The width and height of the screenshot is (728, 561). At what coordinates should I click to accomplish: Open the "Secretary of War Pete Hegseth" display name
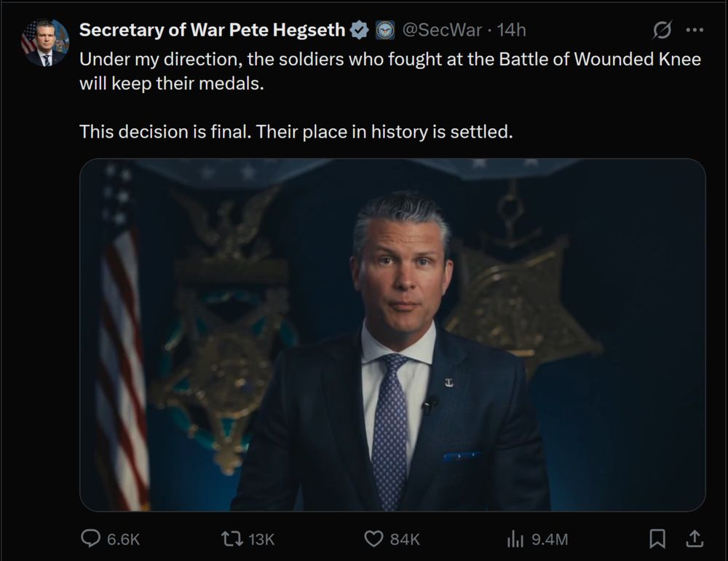coord(212,31)
